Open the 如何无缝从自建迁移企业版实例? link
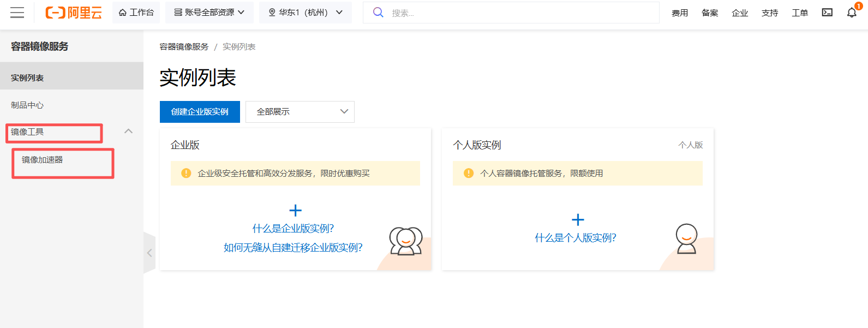Screen dimensions: 868x328 click(293, 248)
